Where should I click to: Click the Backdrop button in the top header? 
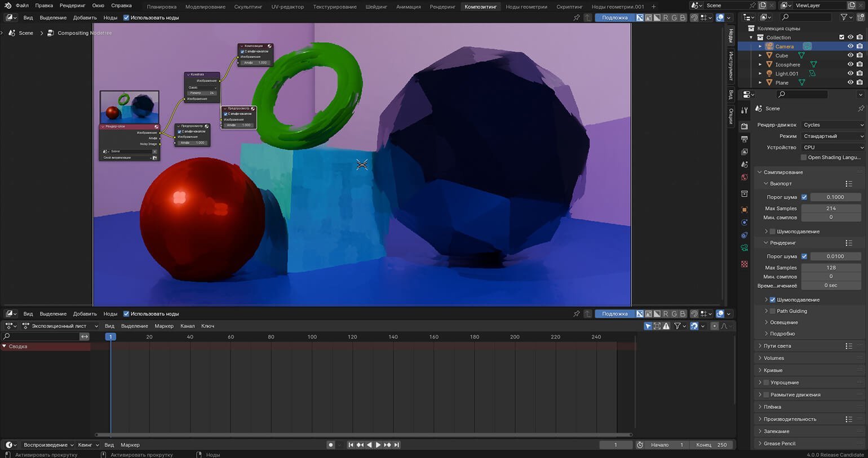614,17
